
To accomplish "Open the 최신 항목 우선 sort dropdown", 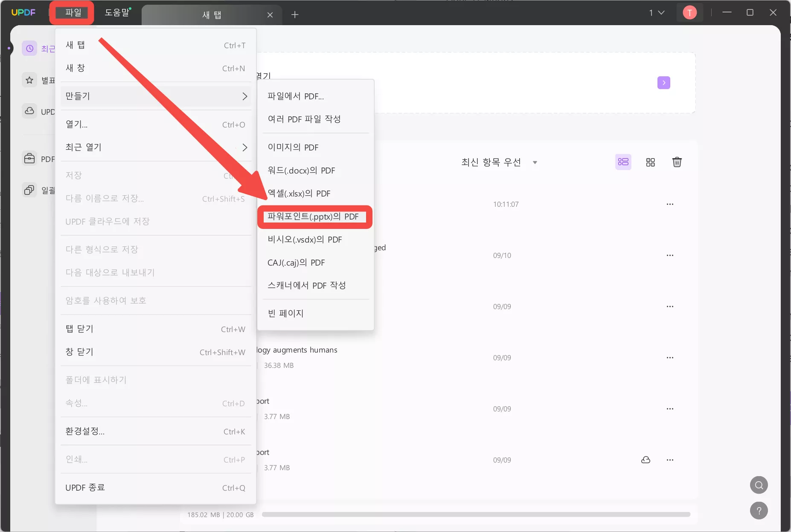I will [499, 162].
